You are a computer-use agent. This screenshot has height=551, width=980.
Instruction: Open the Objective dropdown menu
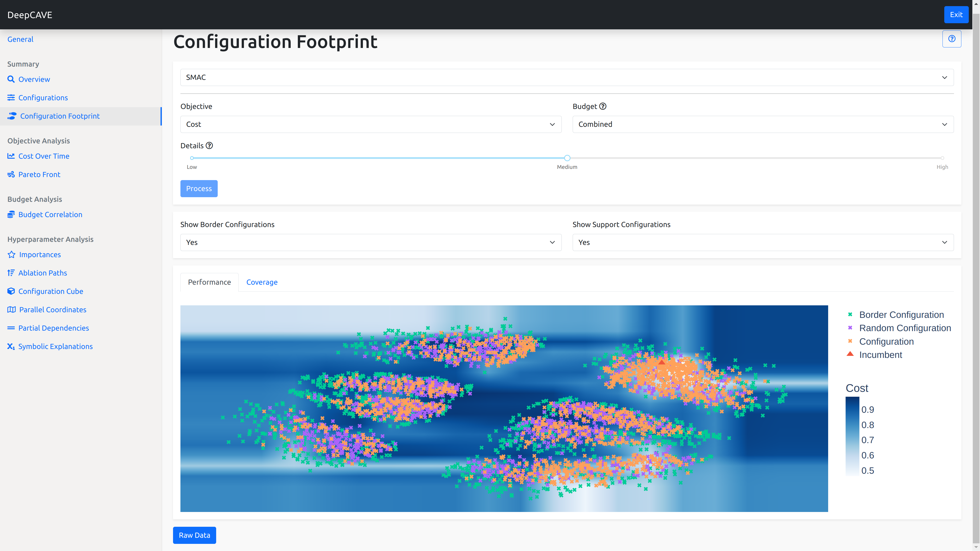coord(371,124)
